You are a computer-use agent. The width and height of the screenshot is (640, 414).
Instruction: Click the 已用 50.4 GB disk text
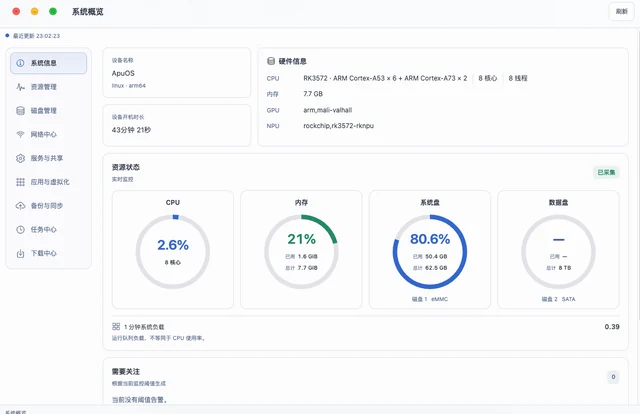pos(430,256)
